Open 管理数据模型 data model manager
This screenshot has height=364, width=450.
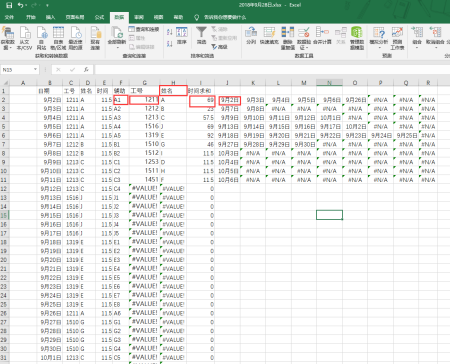[357, 38]
